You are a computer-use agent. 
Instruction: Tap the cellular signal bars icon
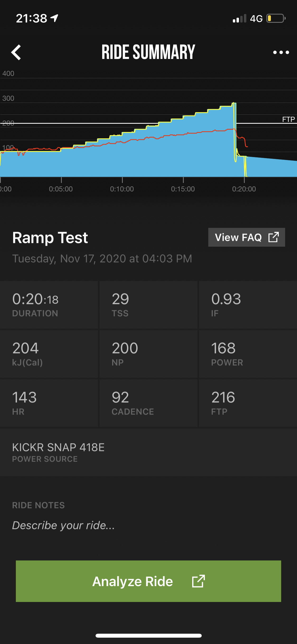point(239,19)
